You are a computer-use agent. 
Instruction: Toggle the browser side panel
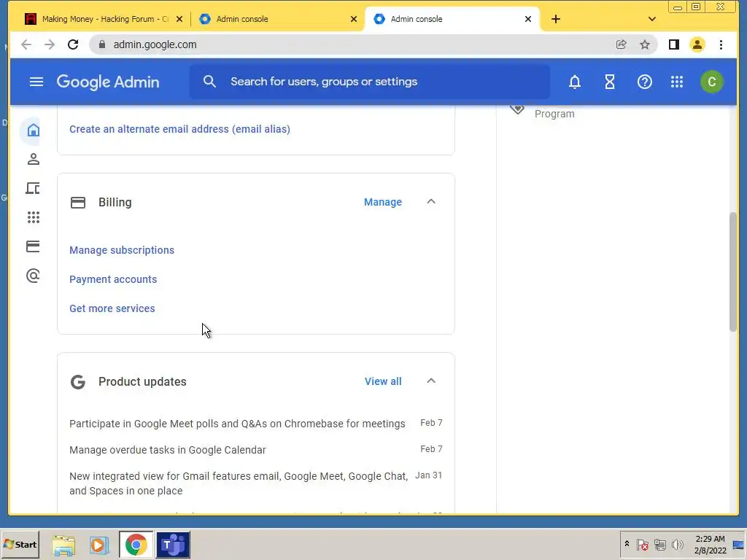pyautogui.click(x=673, y=44)
